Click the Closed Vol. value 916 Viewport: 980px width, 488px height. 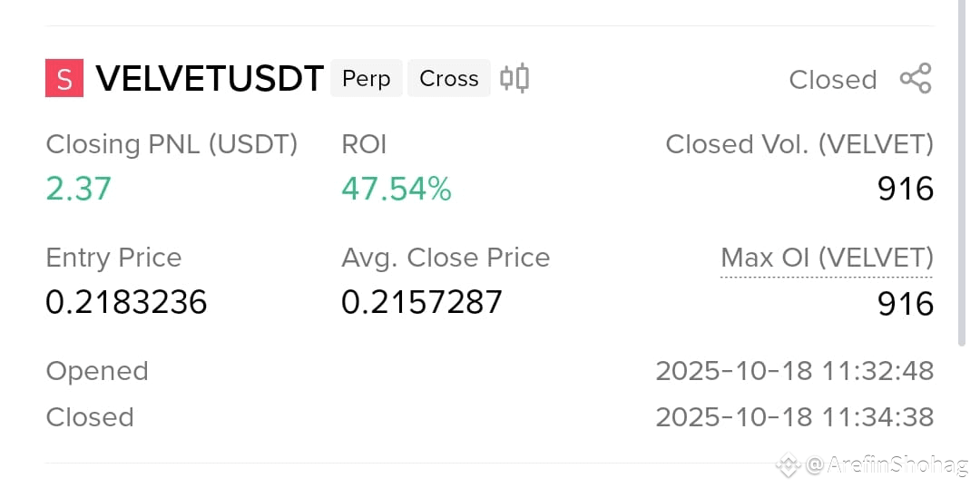906,189
